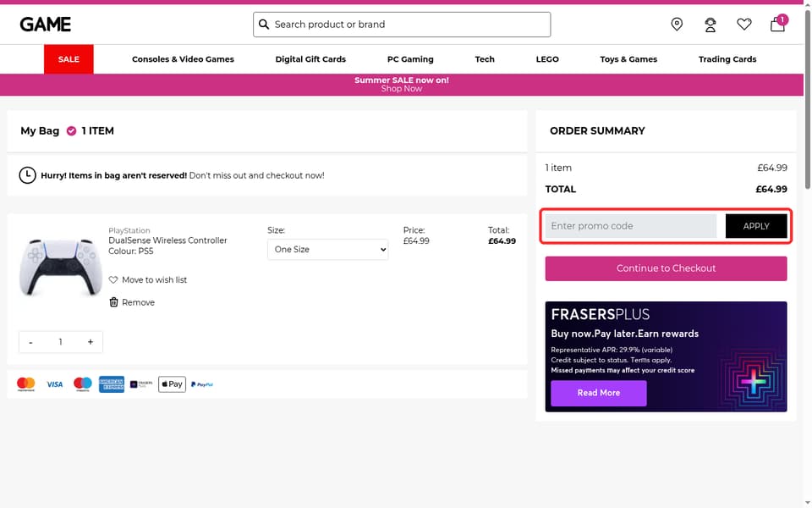Click the bold TOTAL £64.99 amount

point(771,189)
